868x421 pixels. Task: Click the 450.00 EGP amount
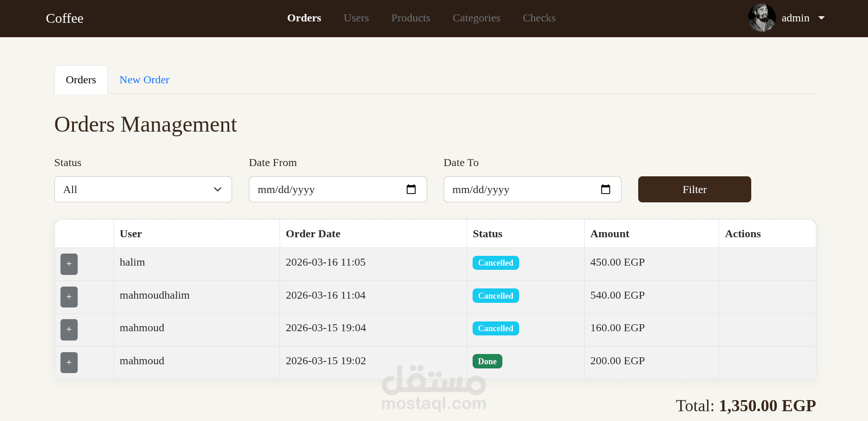[x=617, y=262]
